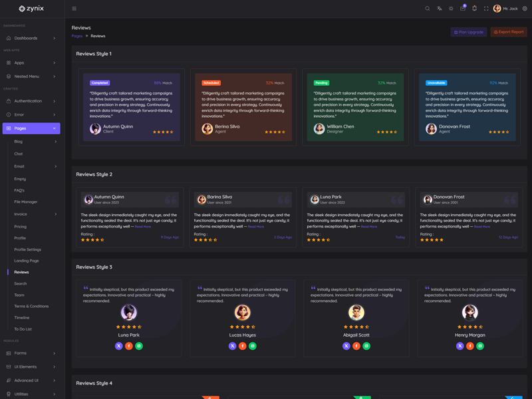Expand the Invoice submenu
This screenshot has height=399, width=532.
35,214
